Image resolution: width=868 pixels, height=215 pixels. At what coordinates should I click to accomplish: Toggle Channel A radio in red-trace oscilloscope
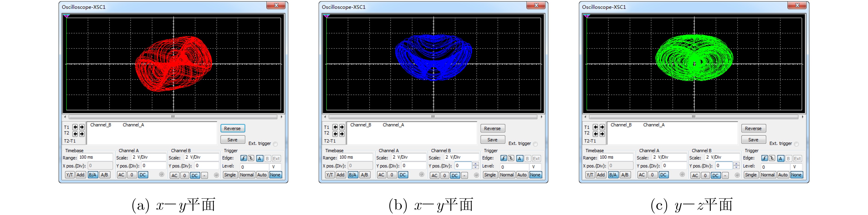pyautogui.click(x=162, y=175)
